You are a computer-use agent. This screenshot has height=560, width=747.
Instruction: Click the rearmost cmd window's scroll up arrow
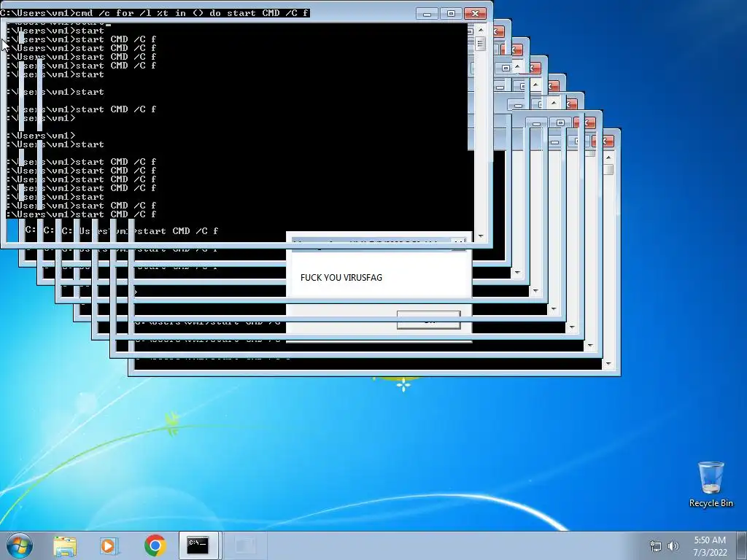click(x=608, y=157)
